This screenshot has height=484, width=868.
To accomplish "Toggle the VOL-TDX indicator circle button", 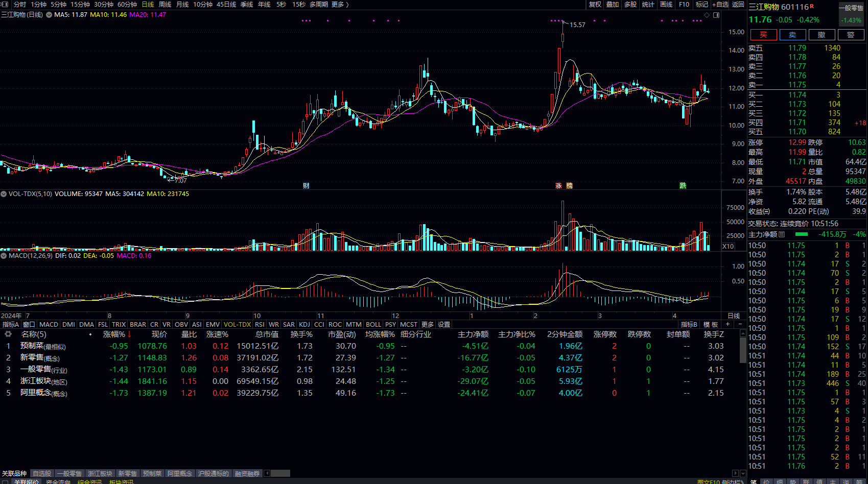I will pos(4,194).
